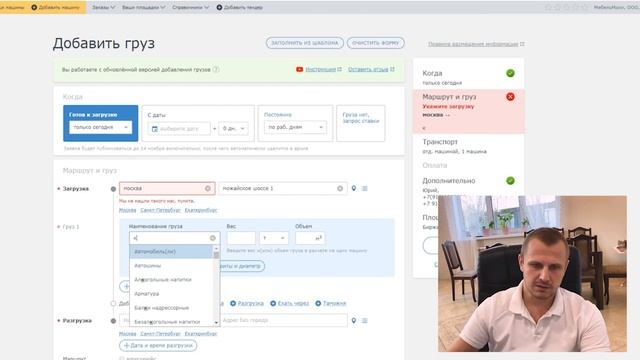Choose Автомобиль(ли) from the cargo list
Viewport: 640px width, 360px height.
(171, 251)
